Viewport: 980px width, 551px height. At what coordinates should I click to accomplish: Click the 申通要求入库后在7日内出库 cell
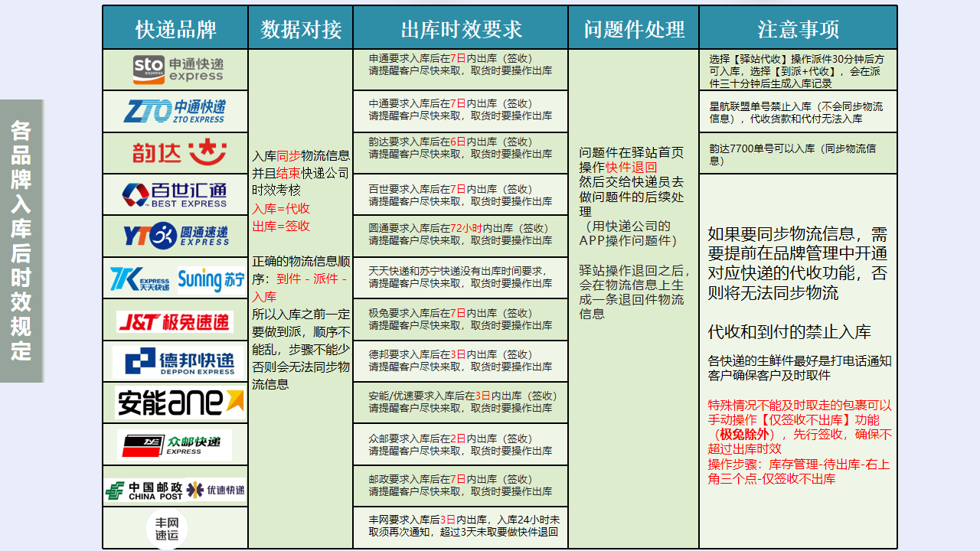[x=461, y=70]
